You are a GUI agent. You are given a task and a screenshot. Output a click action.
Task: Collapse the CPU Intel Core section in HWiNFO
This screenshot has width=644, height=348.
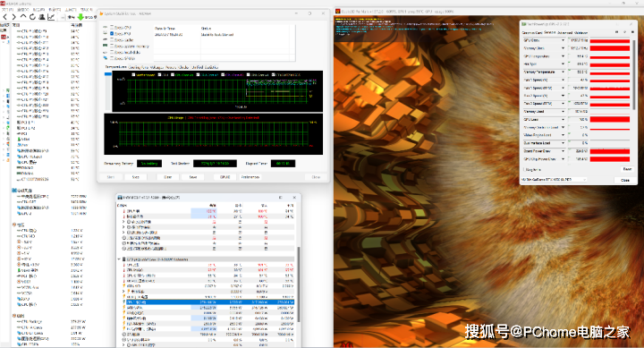pos(119,259)
